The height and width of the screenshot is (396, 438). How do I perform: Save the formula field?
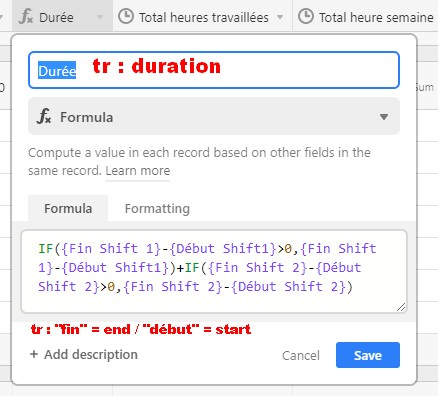(x=368, y=355)
